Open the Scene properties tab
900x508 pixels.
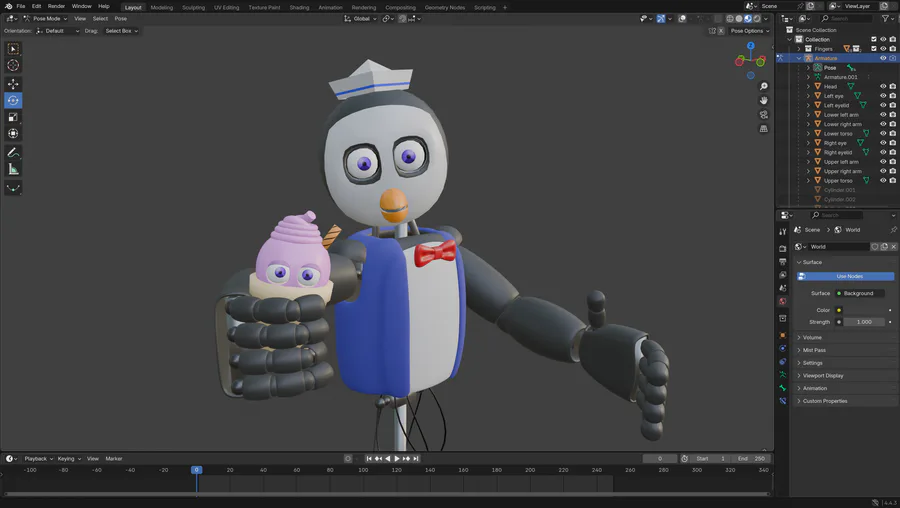783,288
